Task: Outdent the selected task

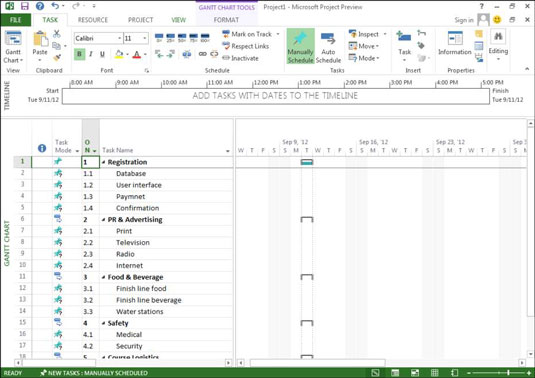Action: tap(159, 54)
